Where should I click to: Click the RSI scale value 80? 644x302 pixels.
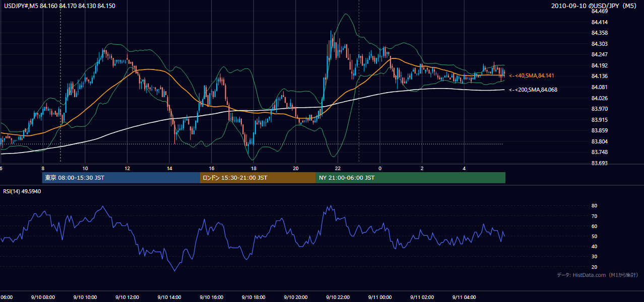point(594,206)
